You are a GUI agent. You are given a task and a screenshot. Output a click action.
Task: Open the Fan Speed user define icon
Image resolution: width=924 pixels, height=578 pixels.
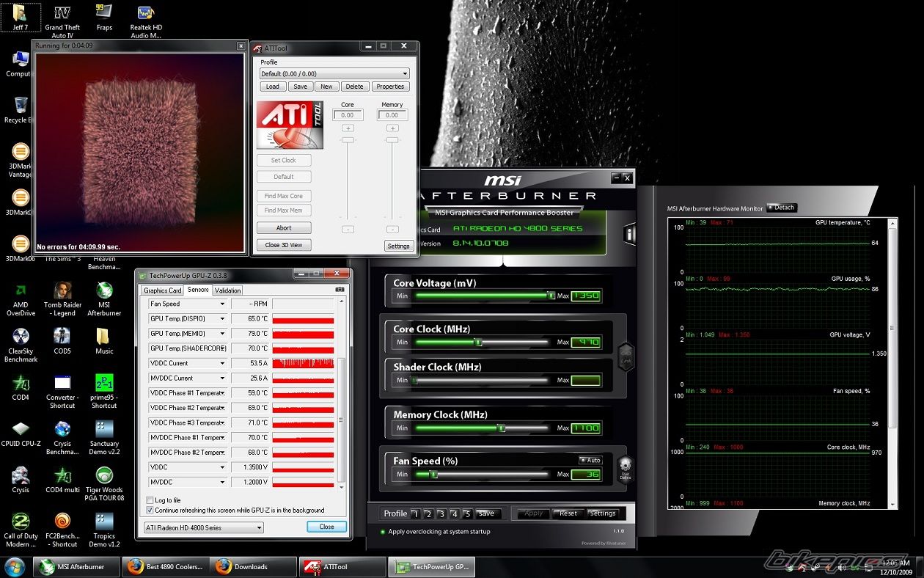625,467
